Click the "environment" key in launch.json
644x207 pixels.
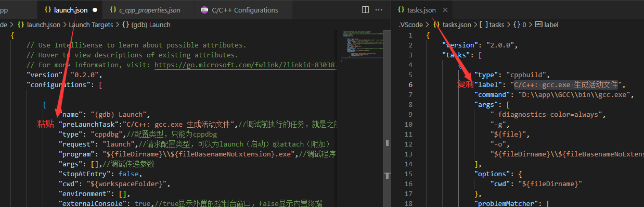pyautogui.click(x=85, y=193)
